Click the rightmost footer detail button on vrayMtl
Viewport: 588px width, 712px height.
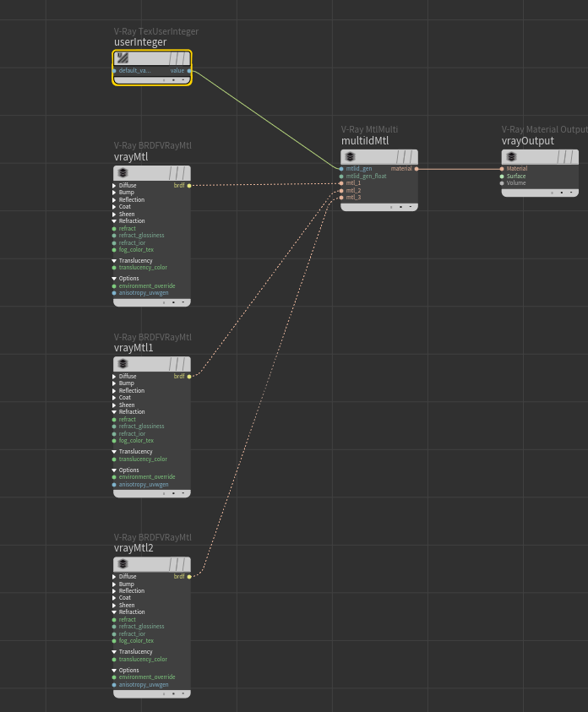[183, 302]
